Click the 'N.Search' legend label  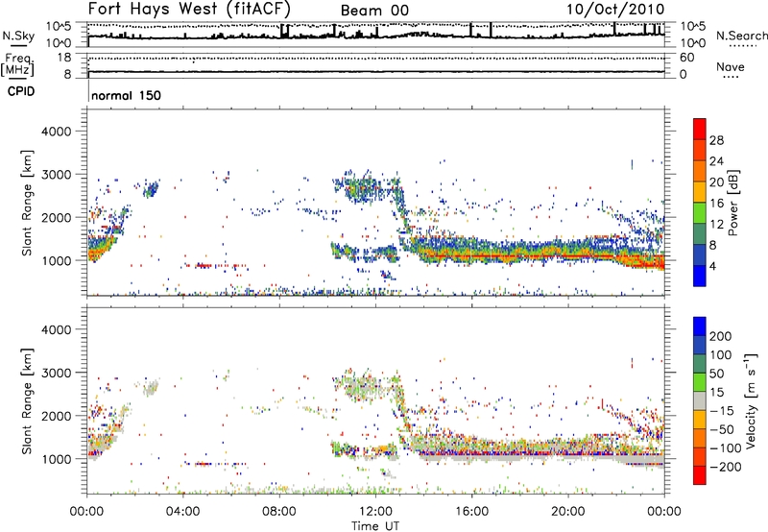(741, 36)
